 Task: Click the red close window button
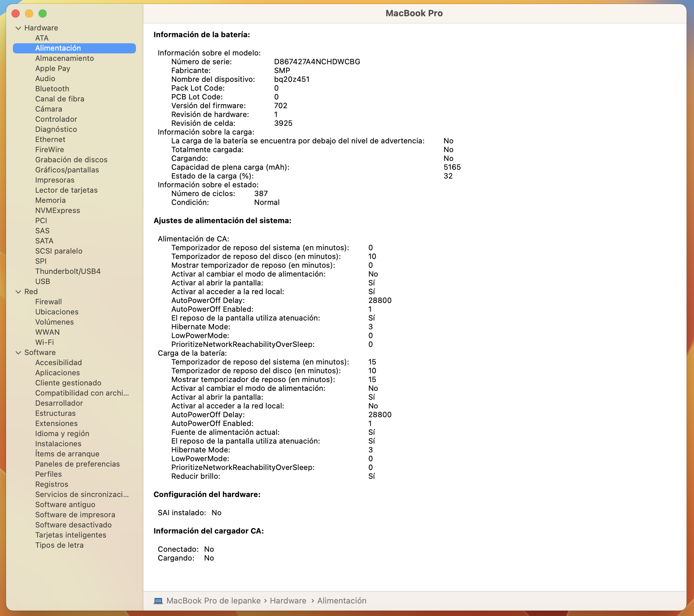(x=16, y=14)
